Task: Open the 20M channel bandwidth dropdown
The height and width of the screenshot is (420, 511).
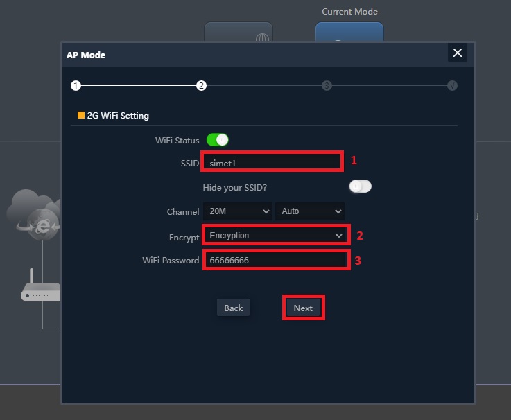Action: pyautogui.click(x=238, y=211)
